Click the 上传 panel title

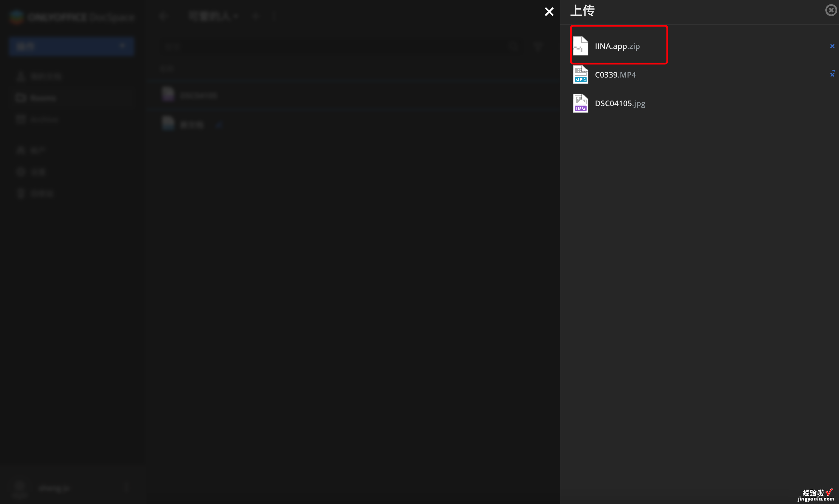[x=582, y=10]
